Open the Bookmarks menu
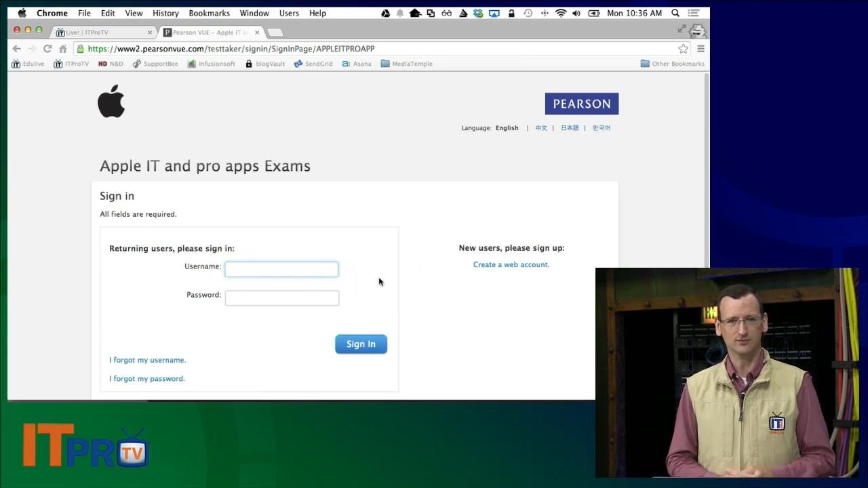868x488 pixels. point(209,13)
